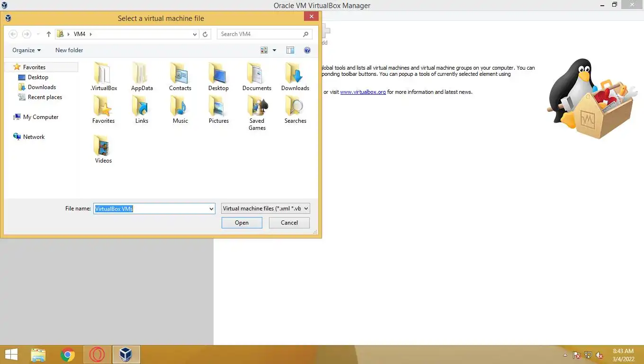This screenshot has width=644, height=364.
Task: Expand the view options dropdown arrow
Action: [274, 50]
